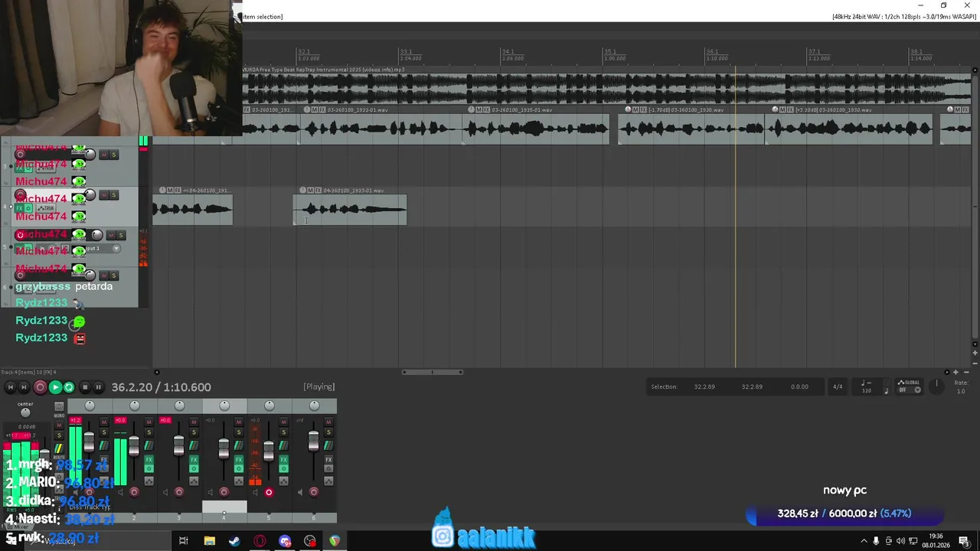Click the volume fader of mixer channel 4
The image size is (980, 551).
(x=224, y=449)
